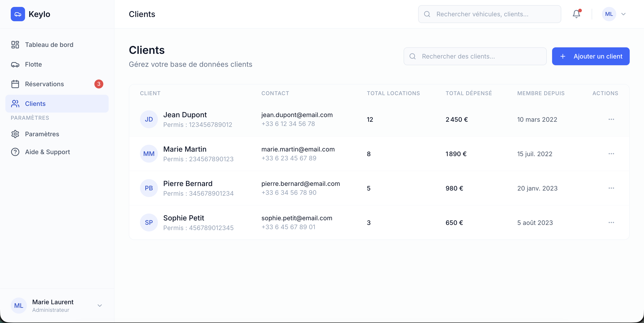Click the date 5 août 2023
Screen dimensions: 644x323
pos(535,223)
